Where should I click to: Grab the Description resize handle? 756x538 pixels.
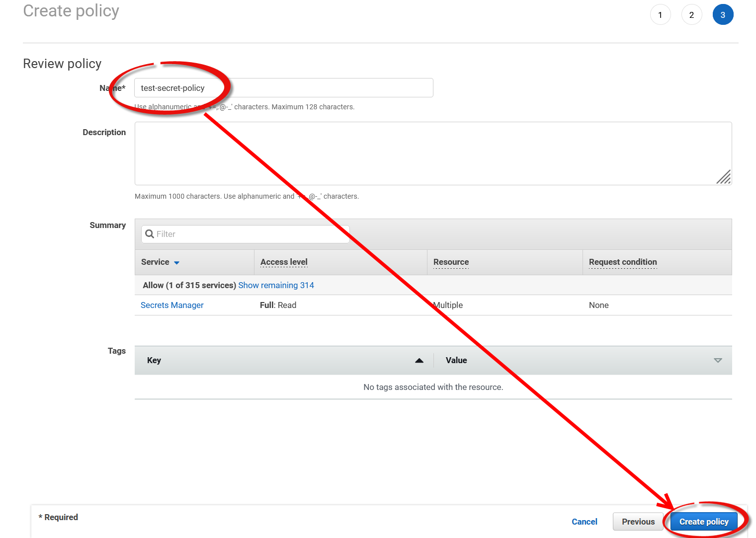(724, 177)
